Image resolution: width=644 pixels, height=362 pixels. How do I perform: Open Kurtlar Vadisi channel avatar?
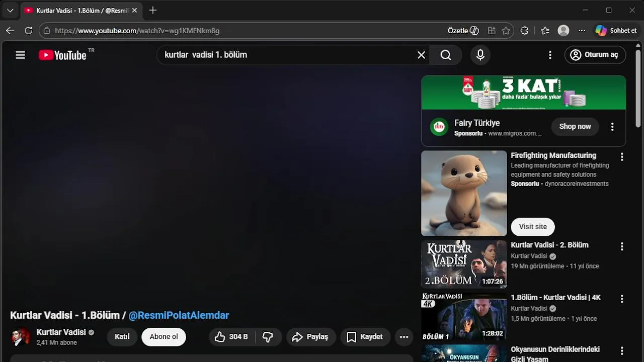click(x=20, y=337)
